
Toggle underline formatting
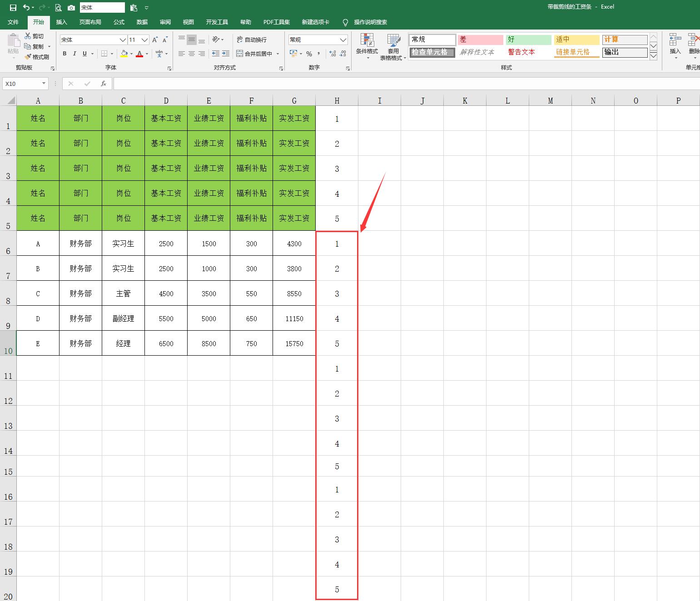pyautogui.click(x=84, y=54)
